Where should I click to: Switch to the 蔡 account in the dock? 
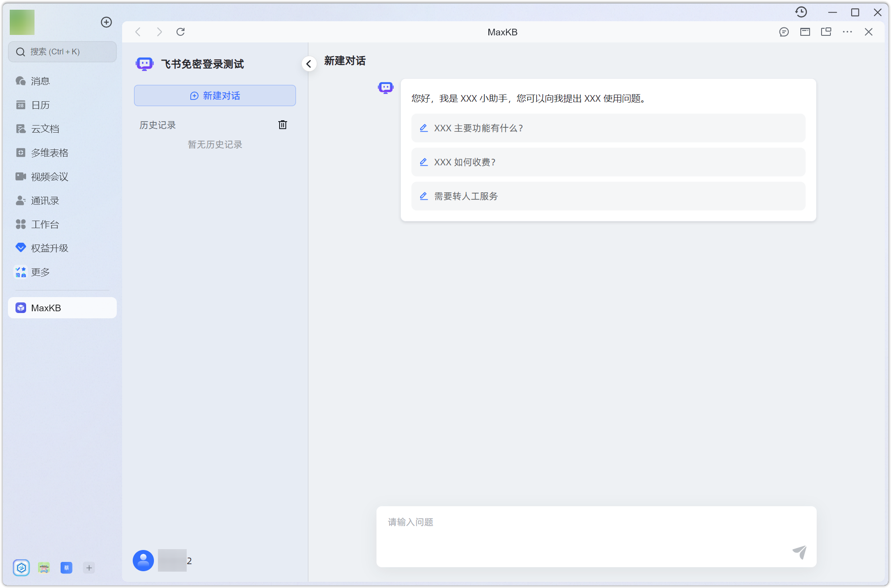tap(66, 568)
